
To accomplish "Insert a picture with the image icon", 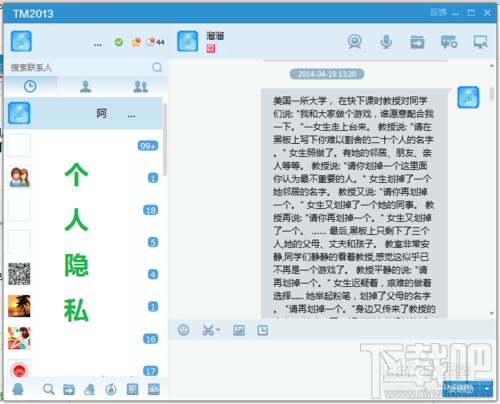I will tap(239, 330).
